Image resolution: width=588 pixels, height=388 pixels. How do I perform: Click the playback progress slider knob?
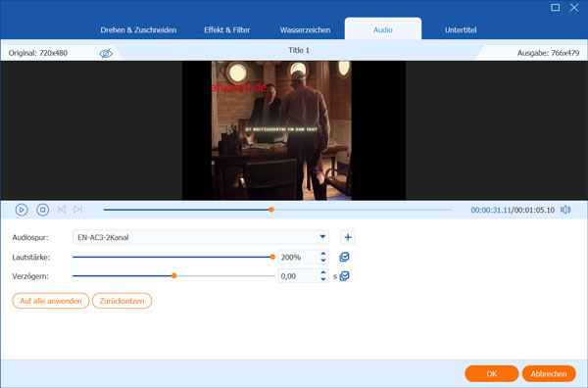point(271,210)
